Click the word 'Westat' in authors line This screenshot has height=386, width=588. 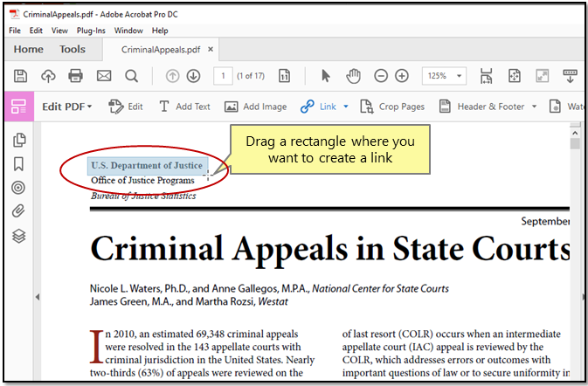273,301
